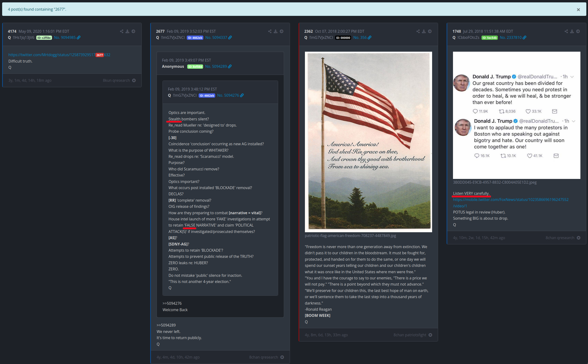
Task: Click chain link icon beside No. 2337810
Action: [524, 37]
